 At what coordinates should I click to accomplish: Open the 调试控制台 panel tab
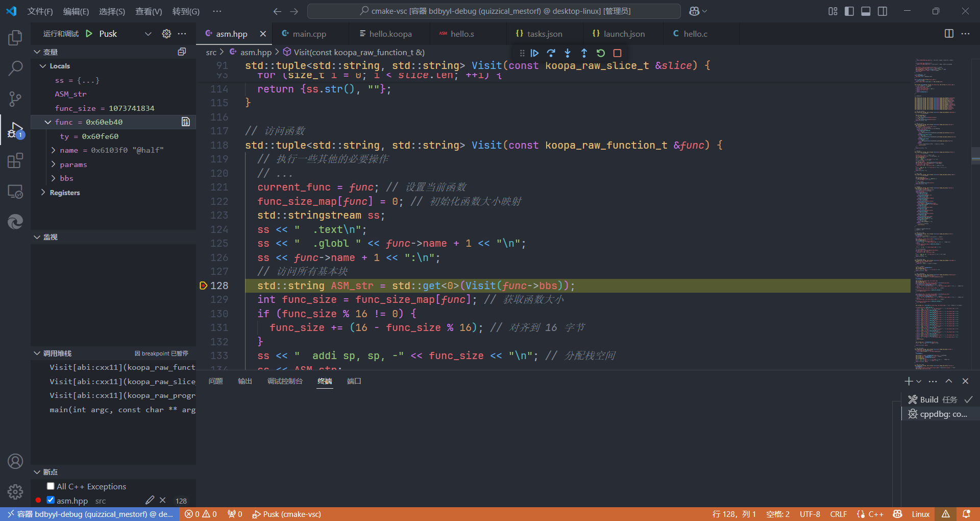coord(285,381)
